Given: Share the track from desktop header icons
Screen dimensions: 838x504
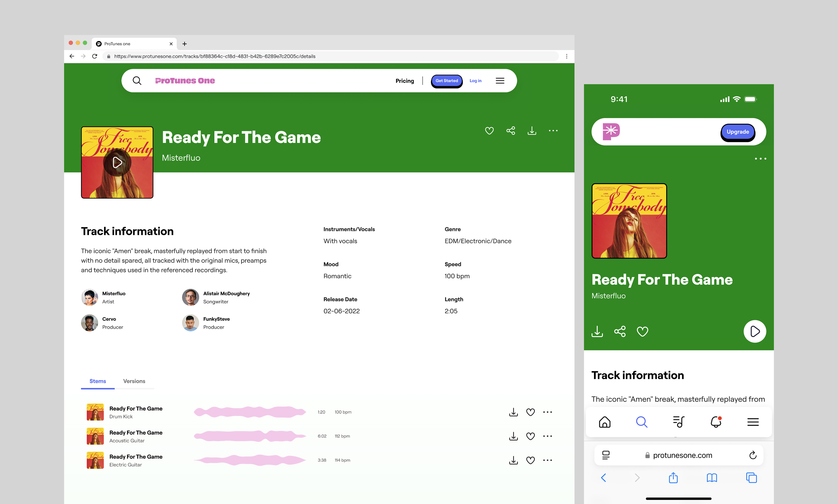Looking at the screenshot, I should click(510, 131).
